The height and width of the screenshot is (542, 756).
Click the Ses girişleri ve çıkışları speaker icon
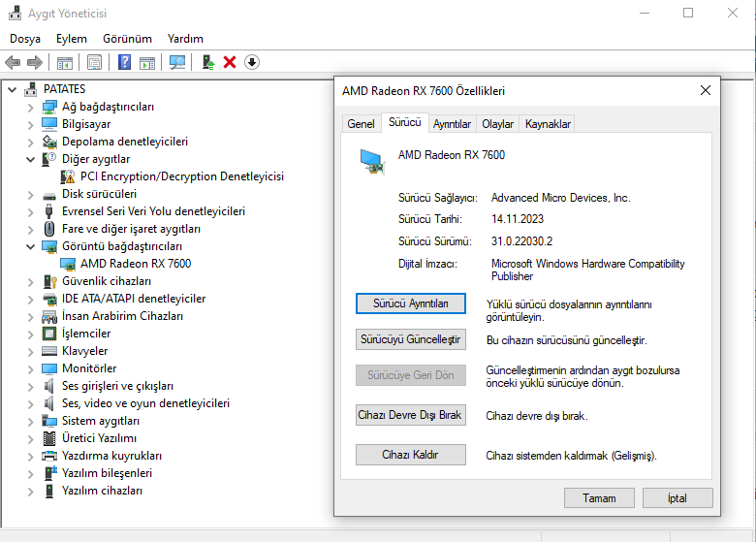[x=48, y=386]
